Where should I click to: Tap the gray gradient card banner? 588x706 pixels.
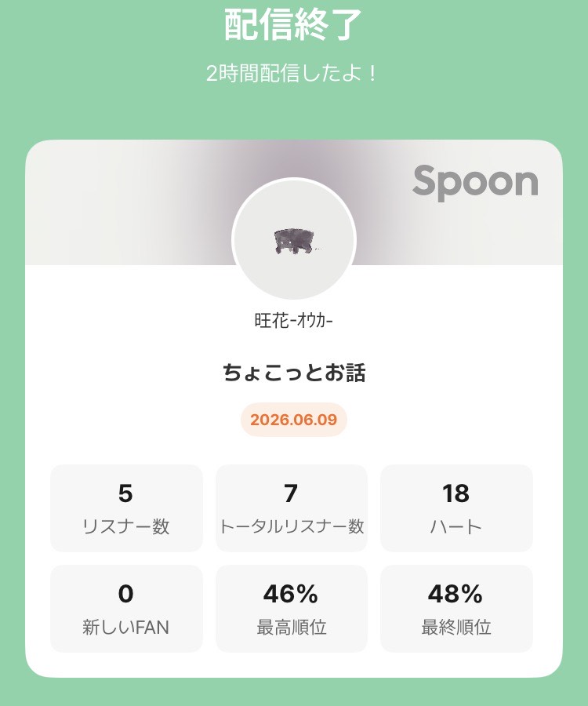[x=294, y=202]
